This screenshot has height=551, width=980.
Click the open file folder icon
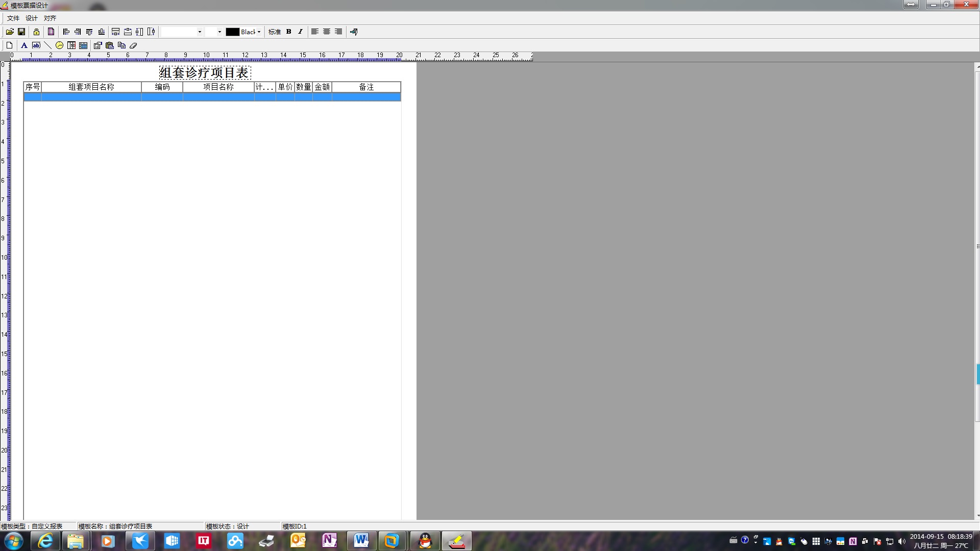pyautogui.click(x=10, y=32)
